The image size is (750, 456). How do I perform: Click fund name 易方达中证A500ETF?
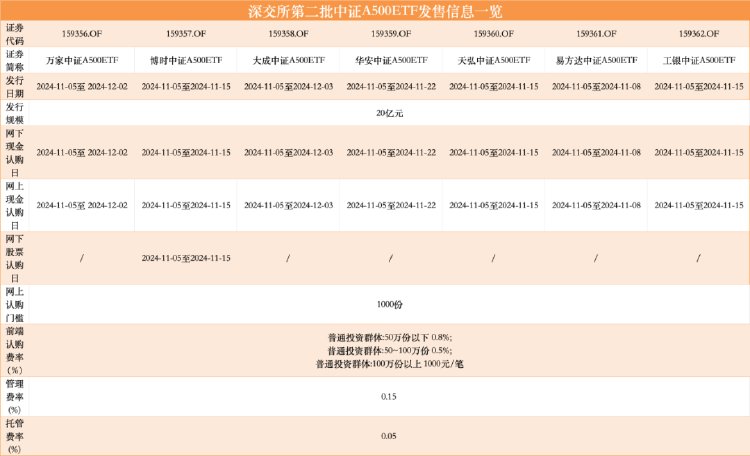[x=596, y=60]
